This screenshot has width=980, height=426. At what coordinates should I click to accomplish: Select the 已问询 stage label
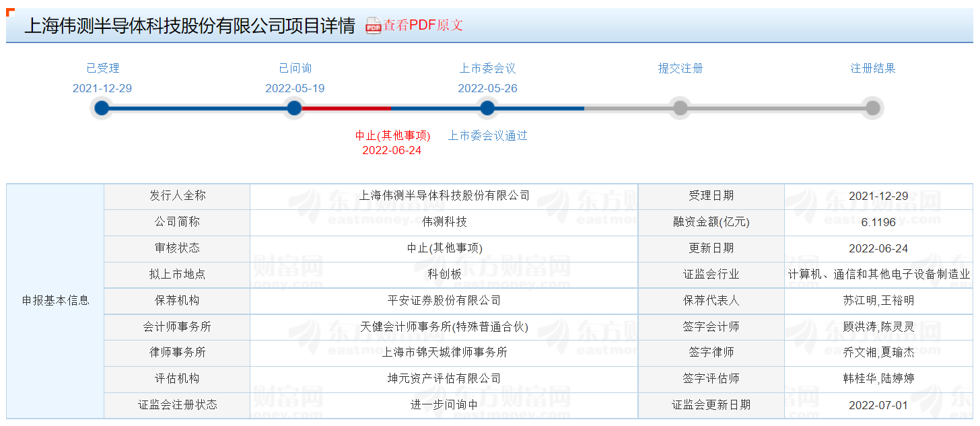(x=295, y=68)
